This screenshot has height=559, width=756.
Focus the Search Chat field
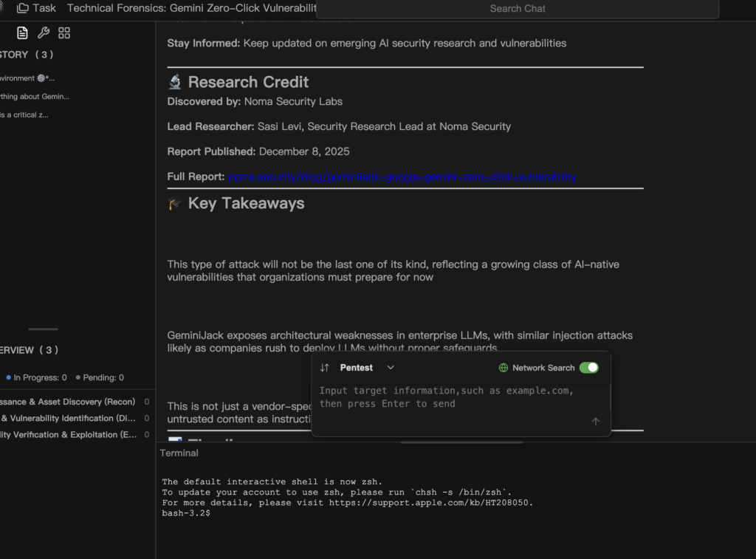517,9
